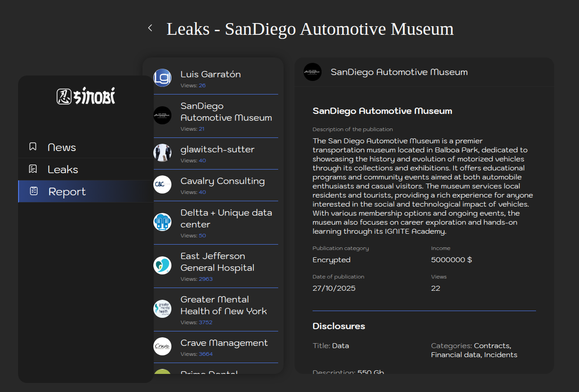
Task: Click the Sinobi logo in sidebar
Action: (86, 96)
